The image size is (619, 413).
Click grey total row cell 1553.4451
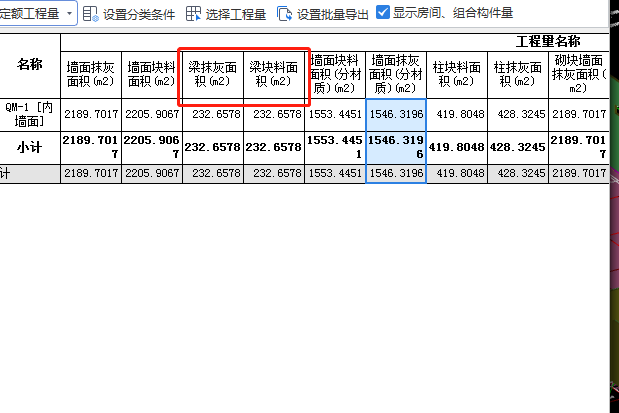[335, 174]
